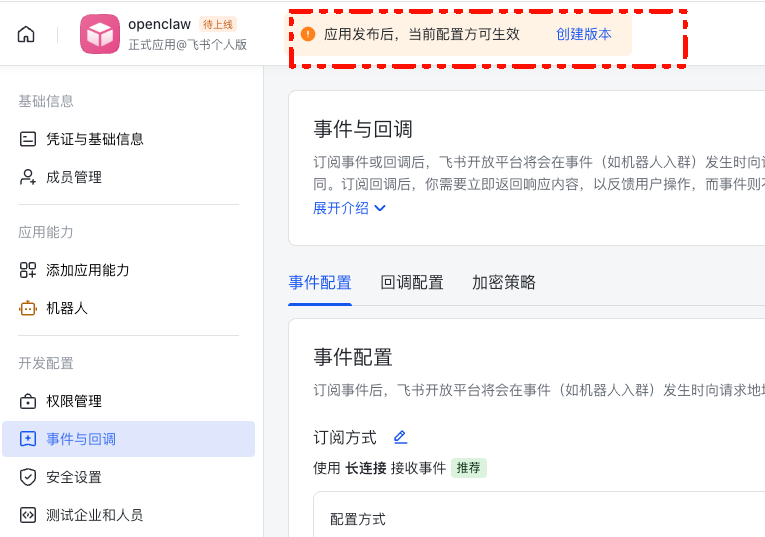Click the credentials and basic info icon
The image size is (765, 537).
pyautogui.click(x=28, y=139)
